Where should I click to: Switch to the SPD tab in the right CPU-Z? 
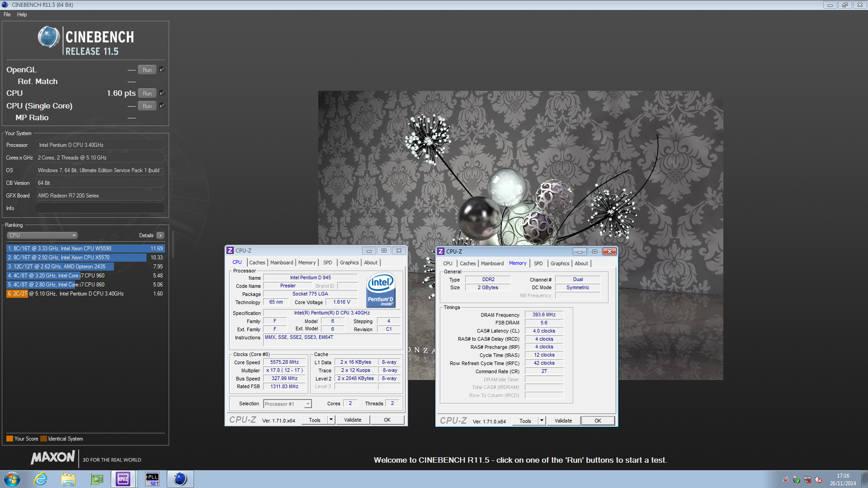[538, 263]
